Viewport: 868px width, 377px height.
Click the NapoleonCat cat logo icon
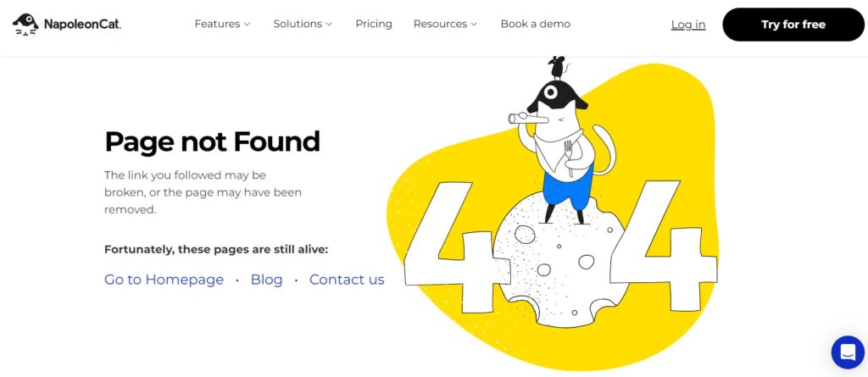(x=25, y=25)
